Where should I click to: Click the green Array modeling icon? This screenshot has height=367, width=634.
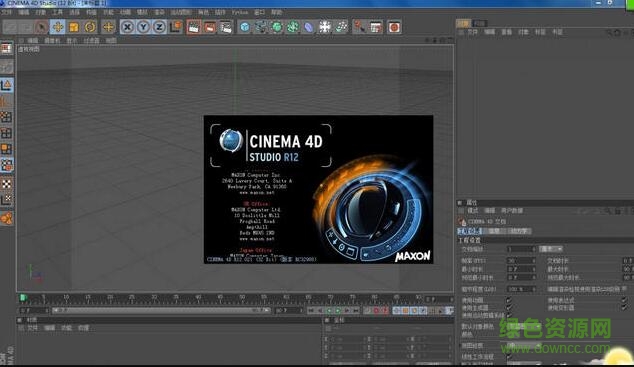point(293,27)
